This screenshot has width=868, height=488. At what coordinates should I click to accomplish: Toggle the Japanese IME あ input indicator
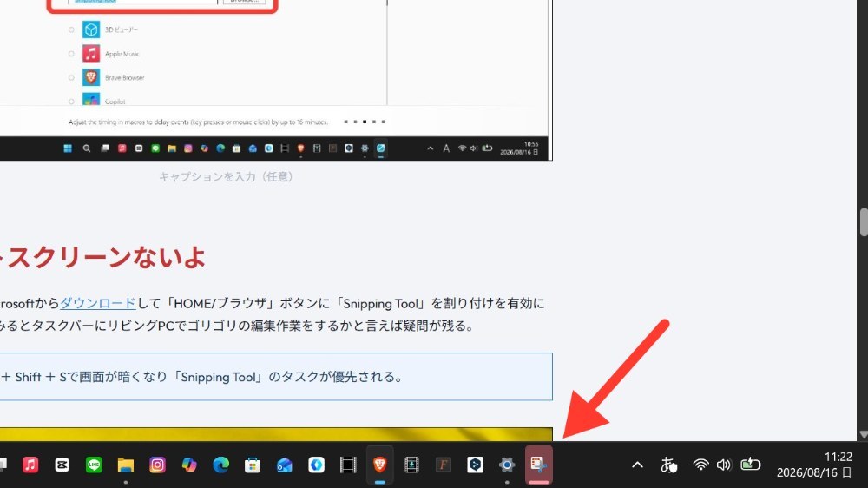[x=668, y=465]
